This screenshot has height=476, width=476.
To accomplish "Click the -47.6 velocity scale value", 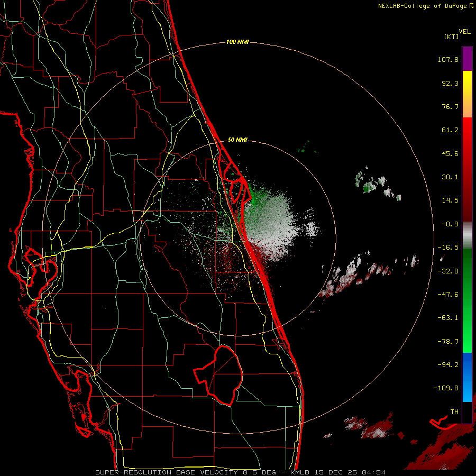I will pyautogui.click(x=448, y=295).
